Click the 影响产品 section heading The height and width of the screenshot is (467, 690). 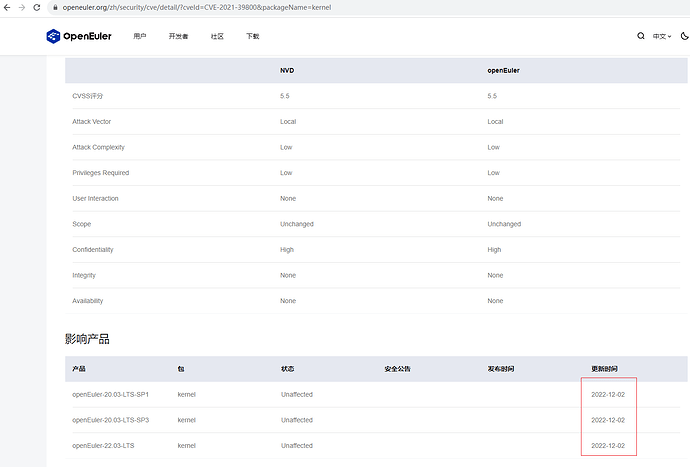(x=87, y=339)
